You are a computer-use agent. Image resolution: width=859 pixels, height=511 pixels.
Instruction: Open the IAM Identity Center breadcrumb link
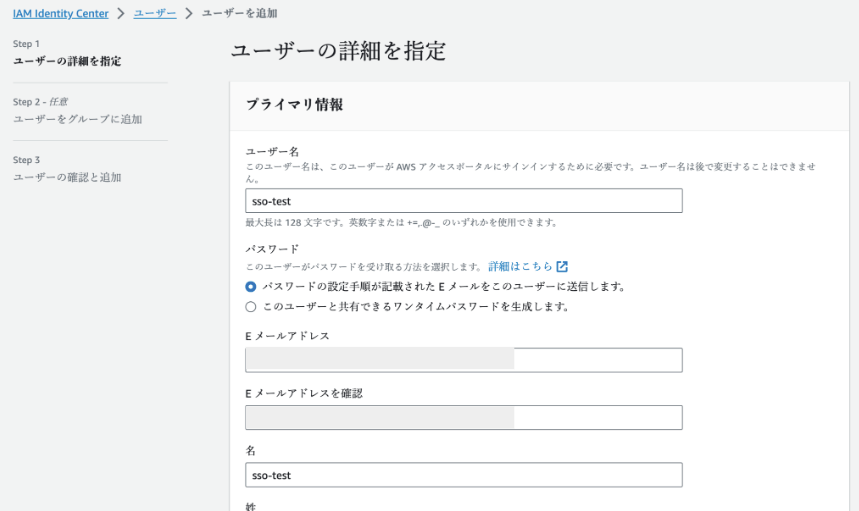[x=61, y=13]
